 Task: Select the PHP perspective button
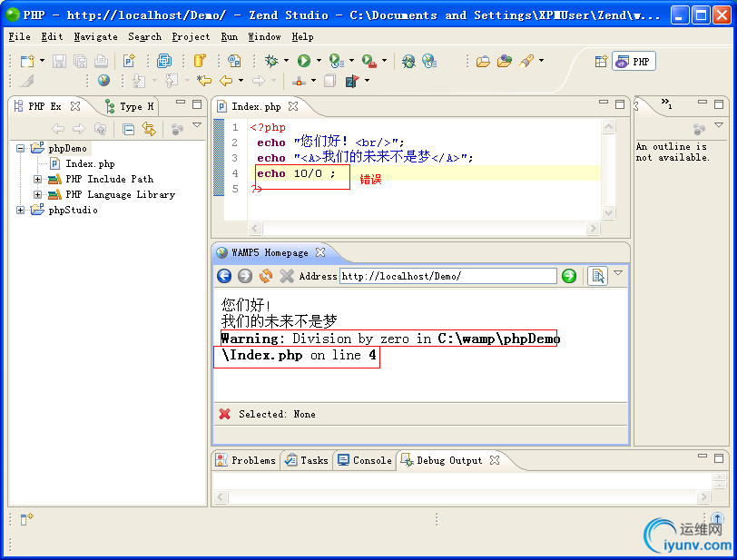pos(634,62)
